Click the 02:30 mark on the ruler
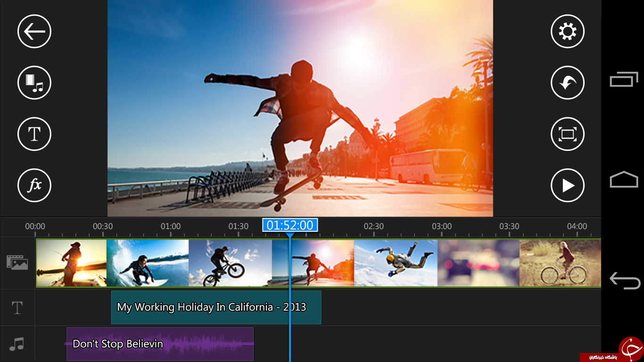This screenshot has width=644, height=362. [x=374, y=227]
